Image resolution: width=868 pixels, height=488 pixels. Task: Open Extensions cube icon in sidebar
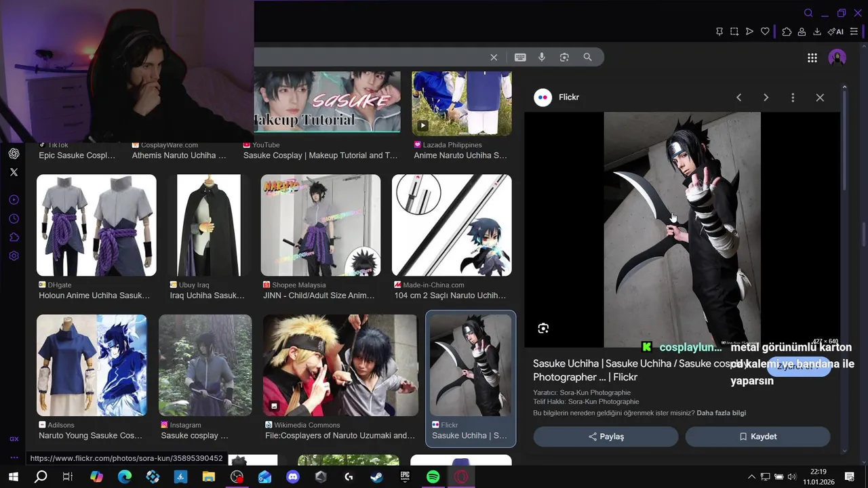pyautogui.click(x=14, y=237)
